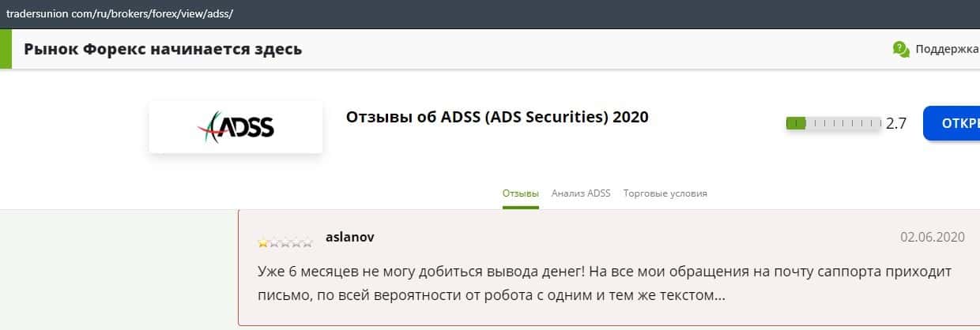Click the 2.7 rating score

point(896,123)
